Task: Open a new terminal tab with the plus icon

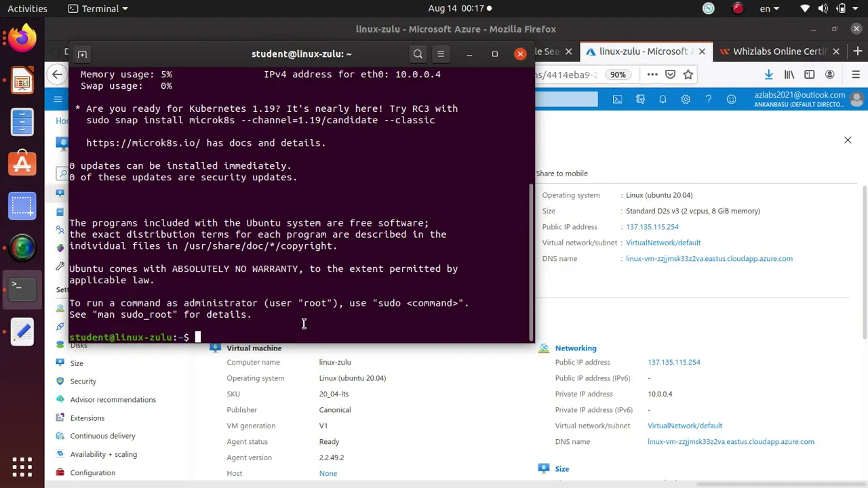Action: click(x=82, y=54)
